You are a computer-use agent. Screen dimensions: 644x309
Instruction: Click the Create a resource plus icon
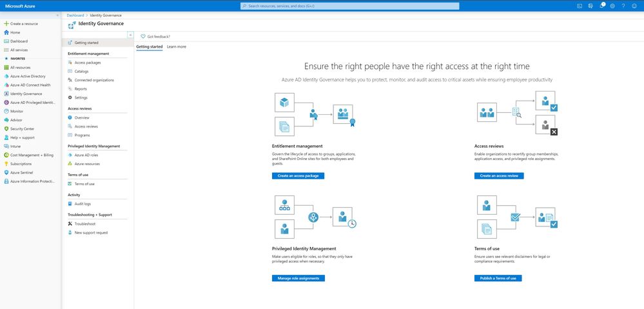pyautogui.click(x=6, y=23)
